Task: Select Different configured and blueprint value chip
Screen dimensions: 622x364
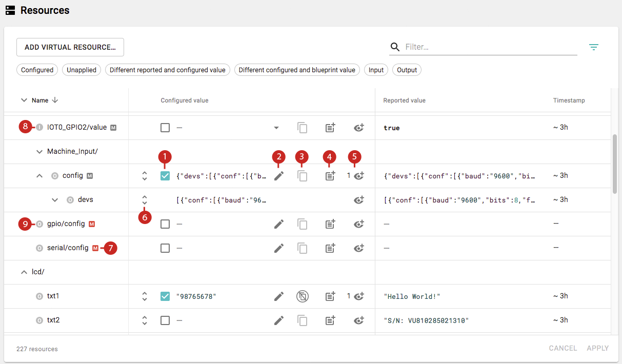Action: (297, 70)
